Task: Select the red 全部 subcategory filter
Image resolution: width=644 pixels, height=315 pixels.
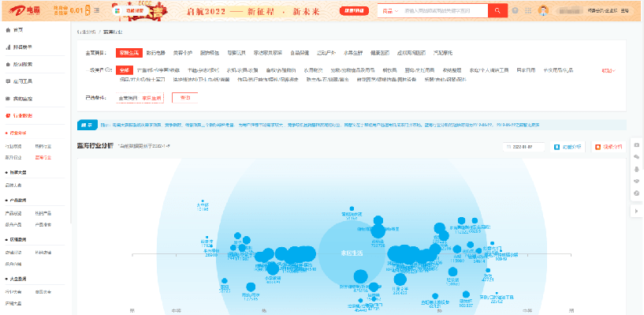Action: click(x=125, y=70)
